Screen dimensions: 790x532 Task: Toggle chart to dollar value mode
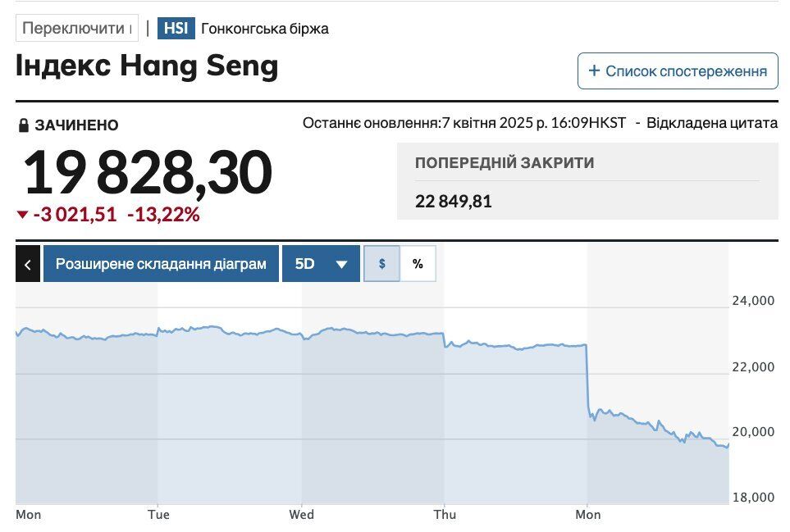point(381,264)
